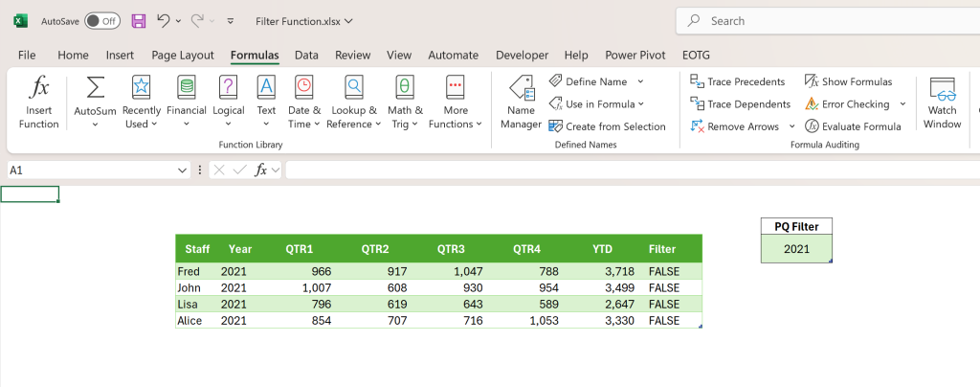
Task: Select Fred's QTR3 value 1,047
Action: (x=451, y=271)
